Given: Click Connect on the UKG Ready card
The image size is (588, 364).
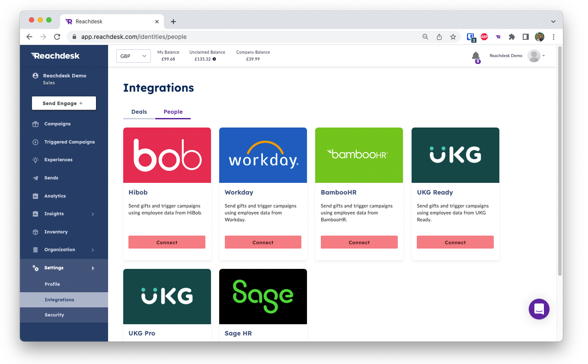Looking at the screenshot, I should click(455, 242).
